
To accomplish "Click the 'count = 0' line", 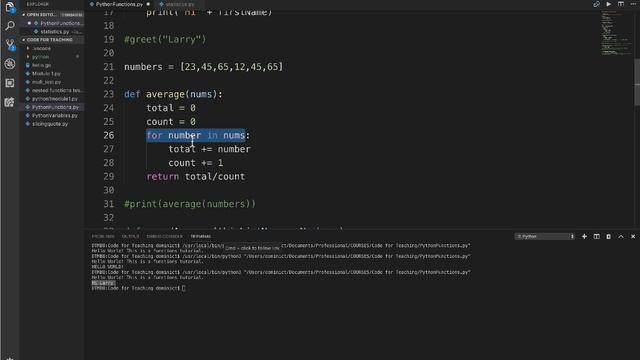I will tap(171, 122).
